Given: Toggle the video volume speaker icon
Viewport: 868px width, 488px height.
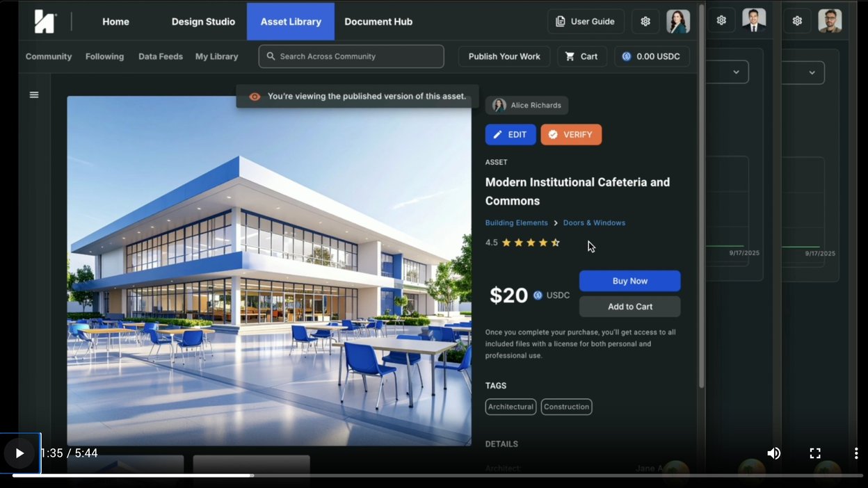Looking at the screenshot, I should [773, 453].
